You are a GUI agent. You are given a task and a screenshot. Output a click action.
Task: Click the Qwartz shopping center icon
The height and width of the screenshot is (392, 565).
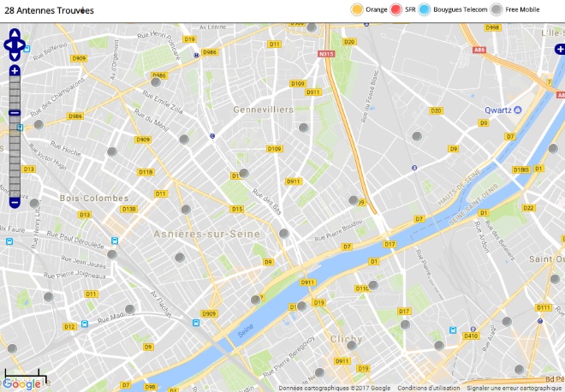(x=517, y=110)
